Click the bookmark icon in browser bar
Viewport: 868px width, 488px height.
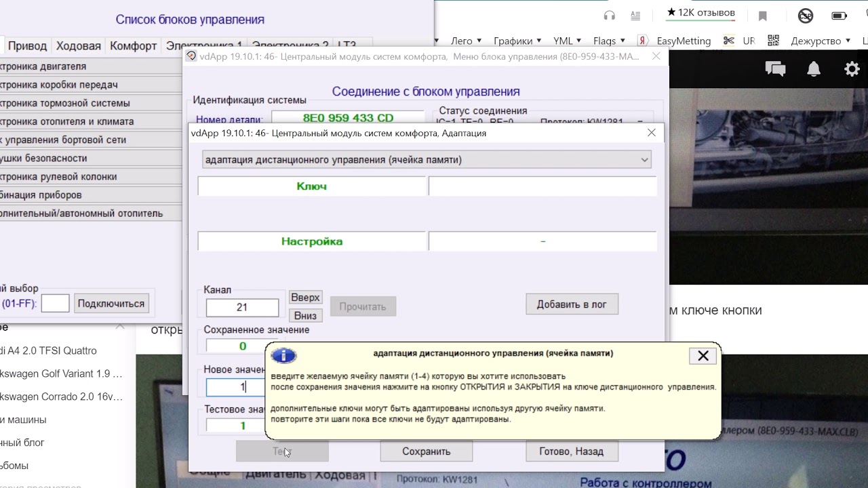pos(763,16)
